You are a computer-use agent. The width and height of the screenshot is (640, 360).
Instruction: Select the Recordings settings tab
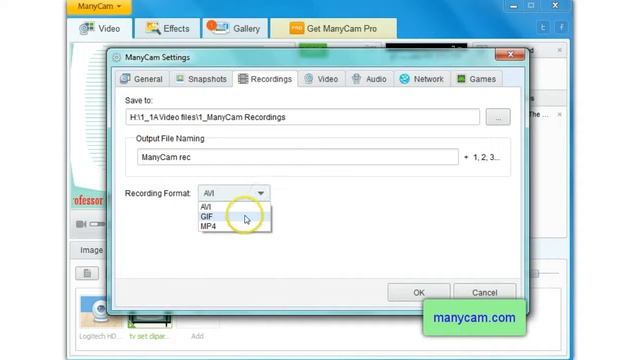(x=265, y=79)
